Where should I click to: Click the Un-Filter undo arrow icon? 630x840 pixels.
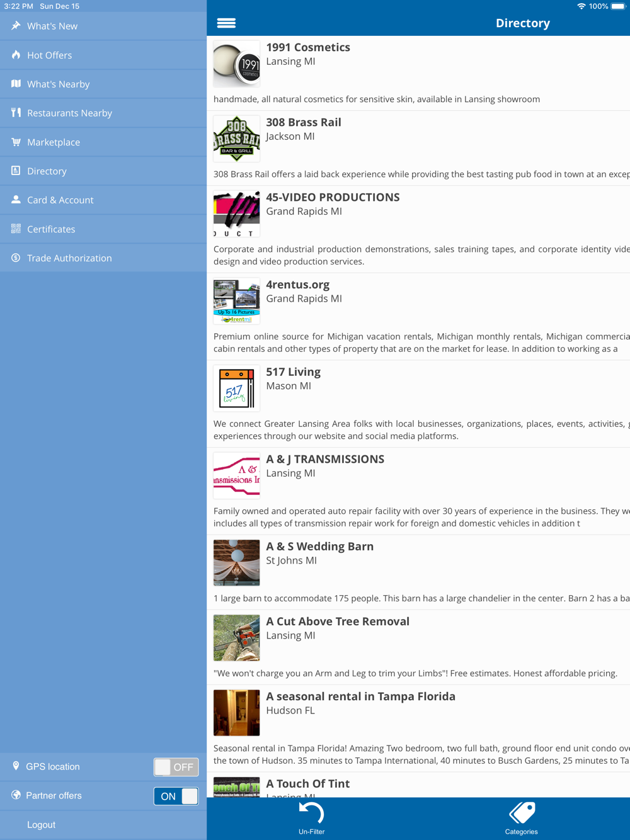coord(311,813)
